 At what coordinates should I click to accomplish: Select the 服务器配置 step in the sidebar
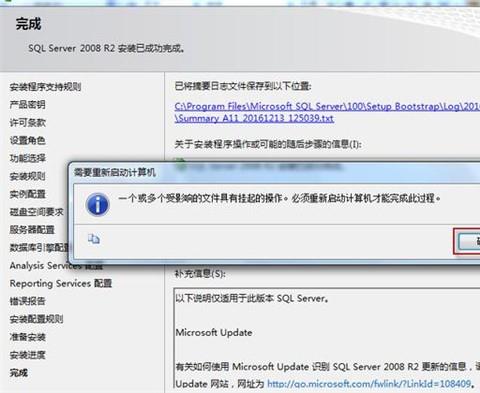click(32, 230)
